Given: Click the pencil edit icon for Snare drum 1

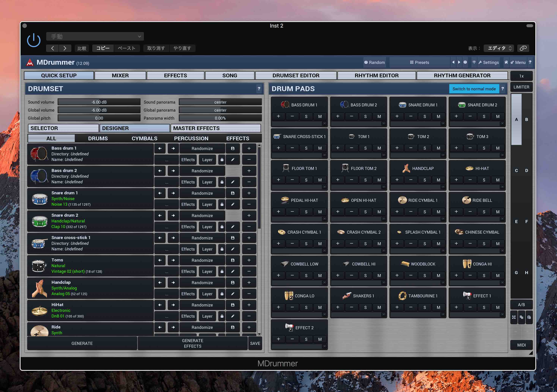Looking at the screenshot, I should [232, 204].
